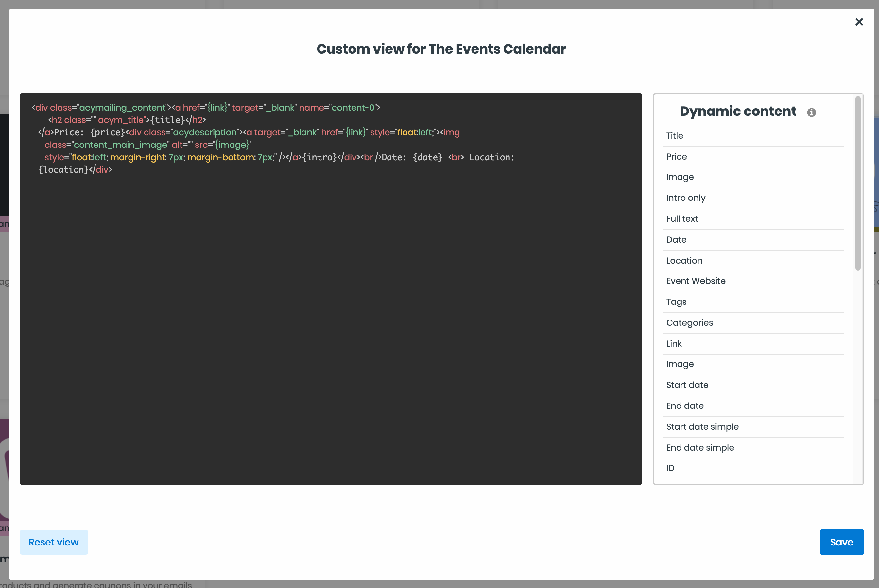The image size is (879, 588).
Task: Insert the Tags dynamic content
Action: click(x=753, y=302)
